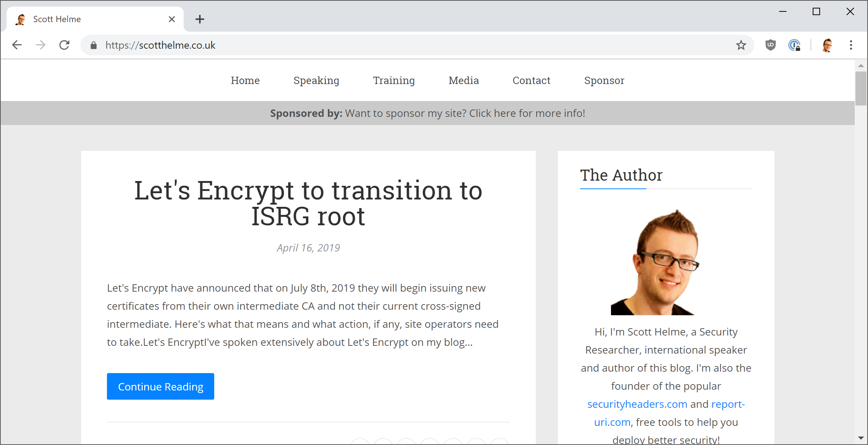Reload the current page
868x445 pixels.
click(65, 45)
